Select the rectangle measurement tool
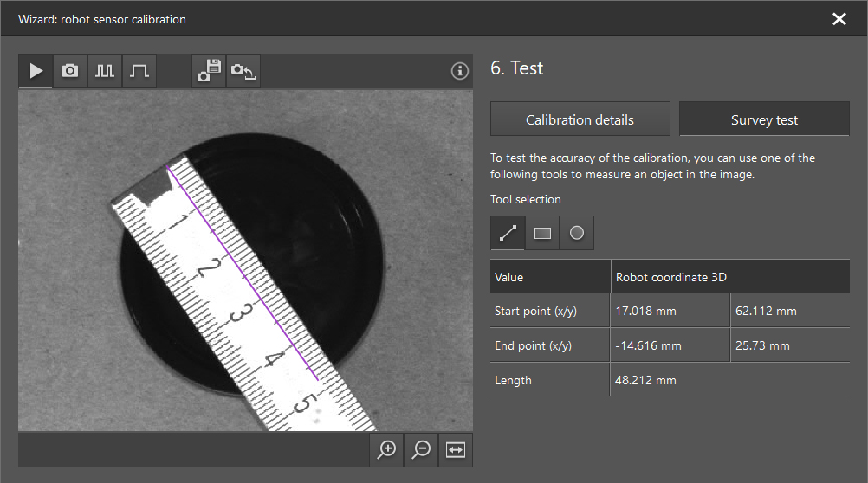 click(x=542, y=233)
